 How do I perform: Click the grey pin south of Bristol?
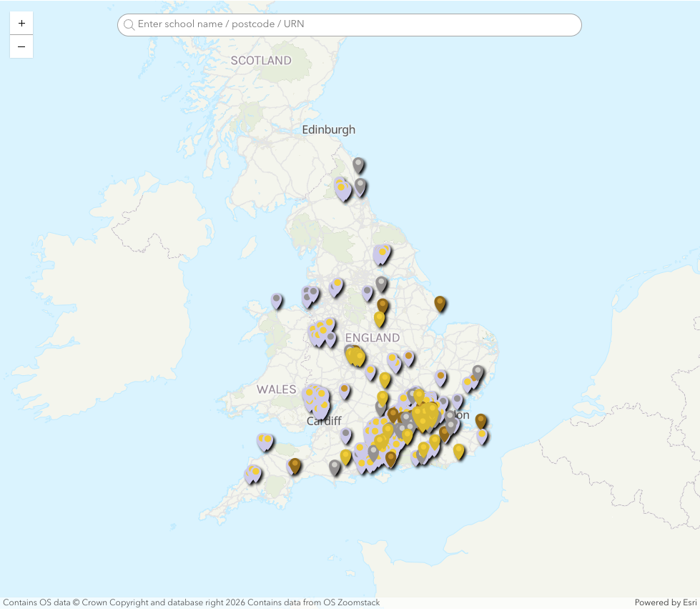point(334,466)
